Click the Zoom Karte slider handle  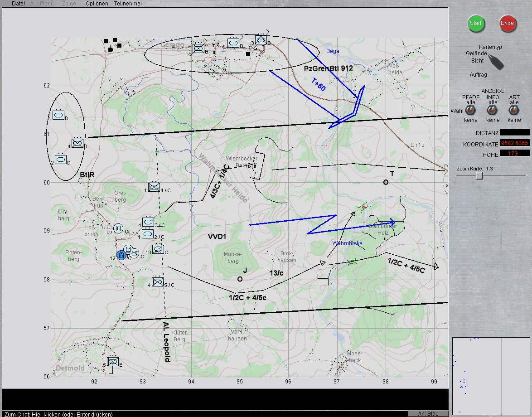479,176
